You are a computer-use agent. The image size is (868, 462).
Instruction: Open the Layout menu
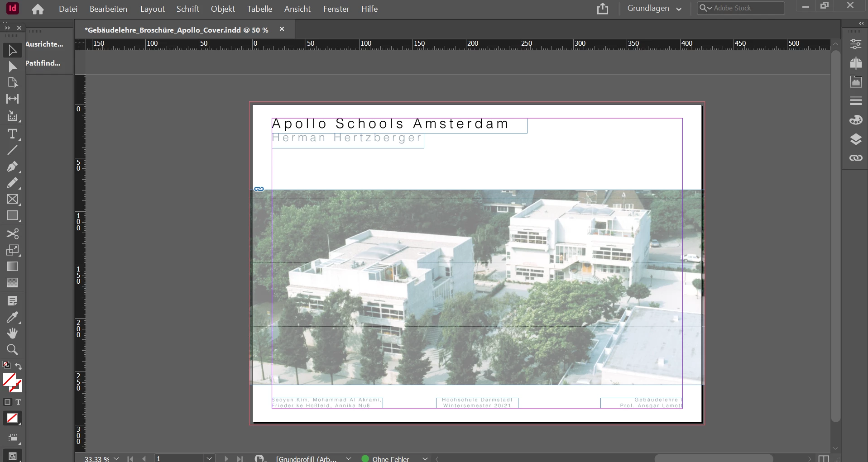tap(153, 9)
